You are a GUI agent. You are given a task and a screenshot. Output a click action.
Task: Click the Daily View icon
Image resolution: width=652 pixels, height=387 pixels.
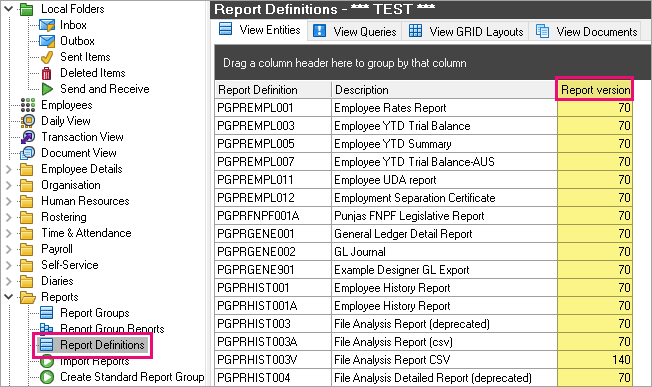click(27, 121)
